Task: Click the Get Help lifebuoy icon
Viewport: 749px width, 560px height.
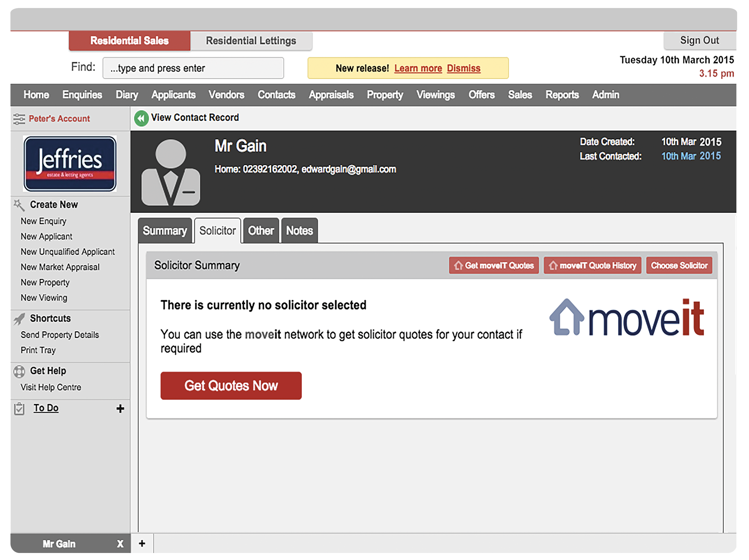Action: pyautogui.click(x=19, y=371)
